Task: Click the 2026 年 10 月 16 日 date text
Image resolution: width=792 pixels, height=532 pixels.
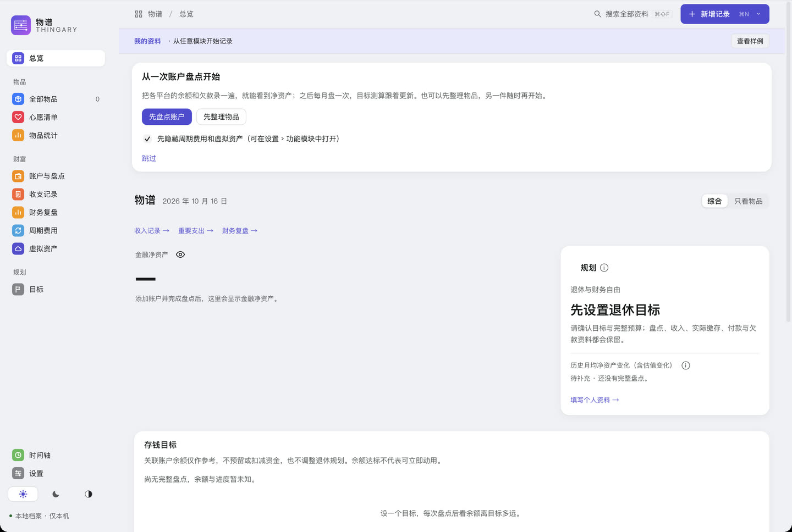Action: [x=195, y=201]
